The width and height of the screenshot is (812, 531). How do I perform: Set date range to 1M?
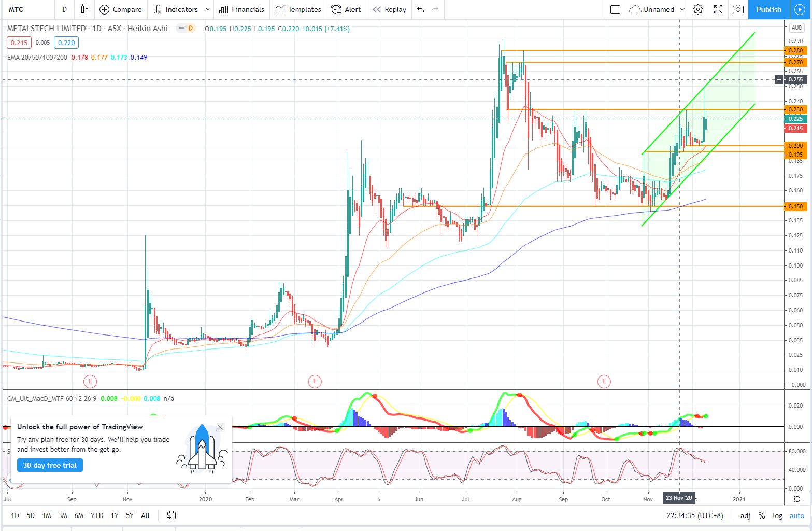tap(47, 515)
